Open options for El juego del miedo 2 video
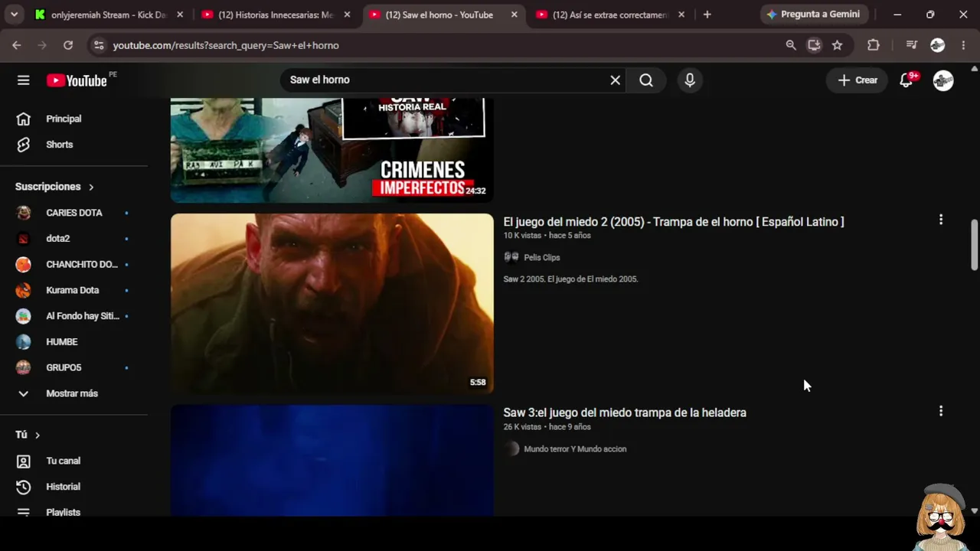The image size is (980, 551). coord(941,220)
